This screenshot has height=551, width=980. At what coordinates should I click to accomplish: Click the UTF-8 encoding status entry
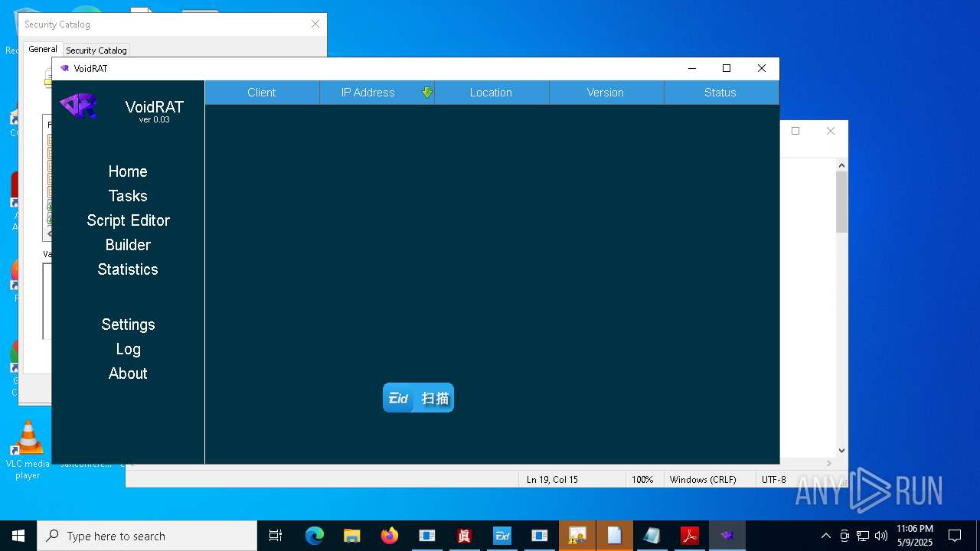pos(774,480)
